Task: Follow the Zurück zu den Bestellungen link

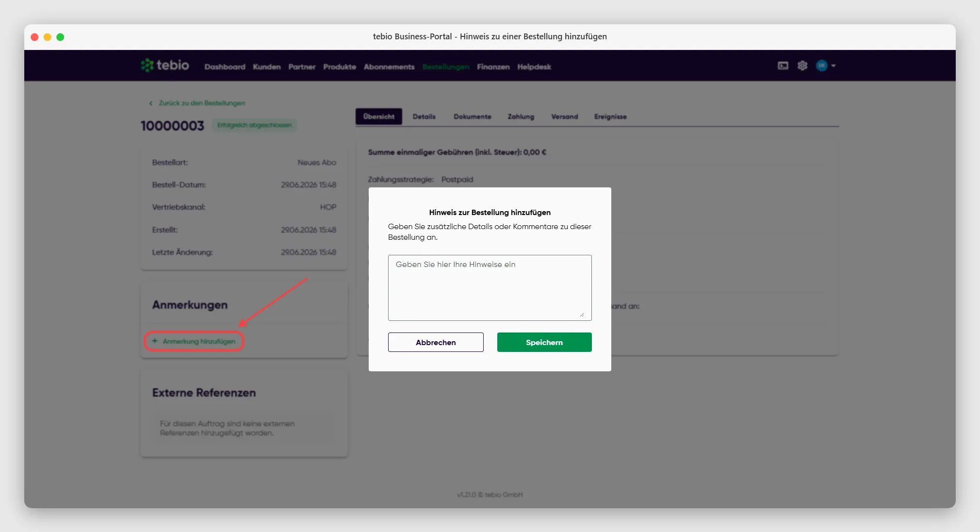Action: 202,103
